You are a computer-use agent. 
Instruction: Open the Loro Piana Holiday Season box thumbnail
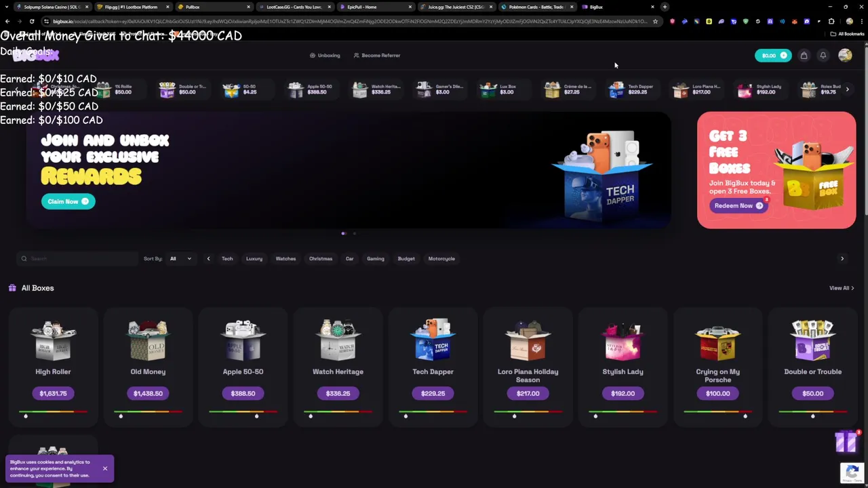pos(528,340)
